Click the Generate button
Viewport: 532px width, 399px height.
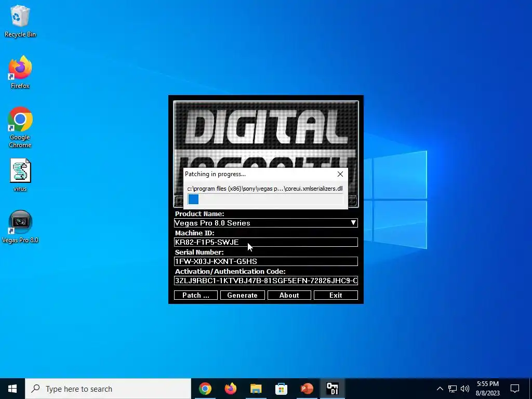[x=242, y=295]
